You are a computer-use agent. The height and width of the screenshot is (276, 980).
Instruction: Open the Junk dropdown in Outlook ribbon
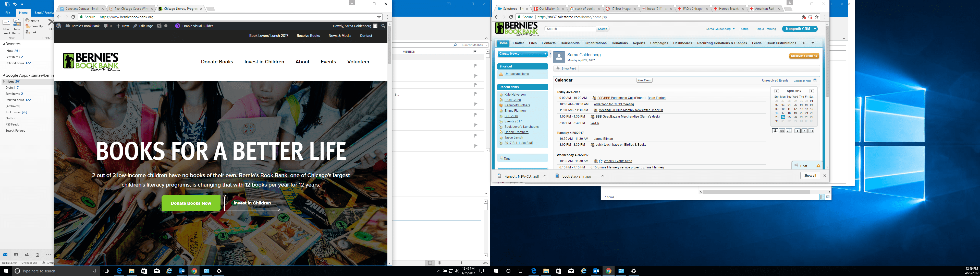(x=32, y=32)
